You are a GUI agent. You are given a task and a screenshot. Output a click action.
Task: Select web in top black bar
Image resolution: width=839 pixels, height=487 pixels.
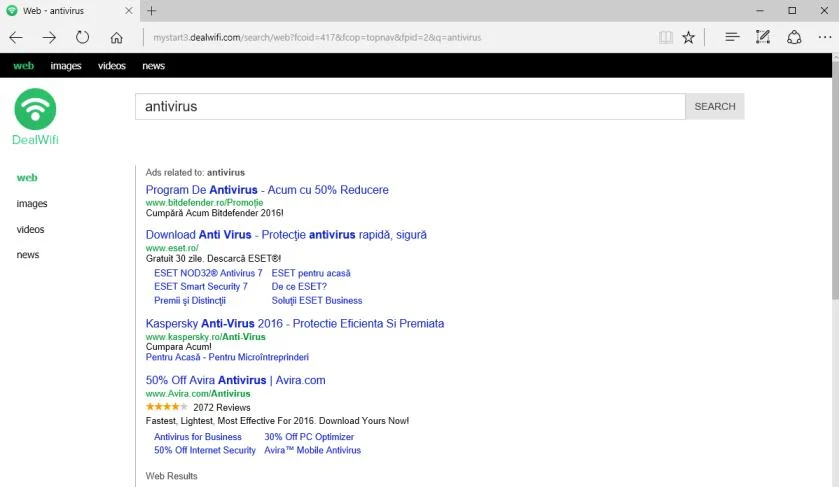coord(24,66)
